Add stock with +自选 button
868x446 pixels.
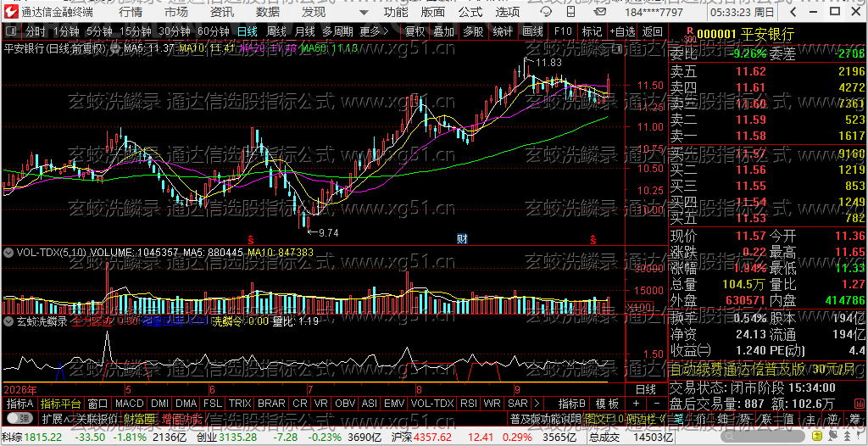pos(623,31)
